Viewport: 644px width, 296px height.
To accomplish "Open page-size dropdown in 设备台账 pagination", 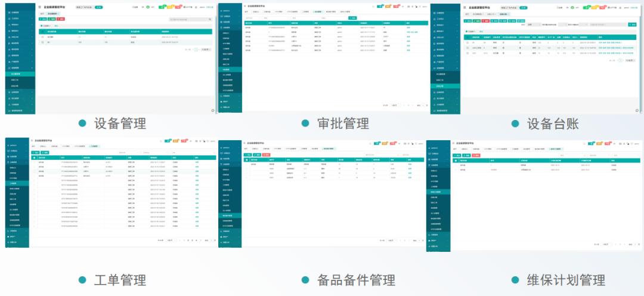I will [630, 60].
